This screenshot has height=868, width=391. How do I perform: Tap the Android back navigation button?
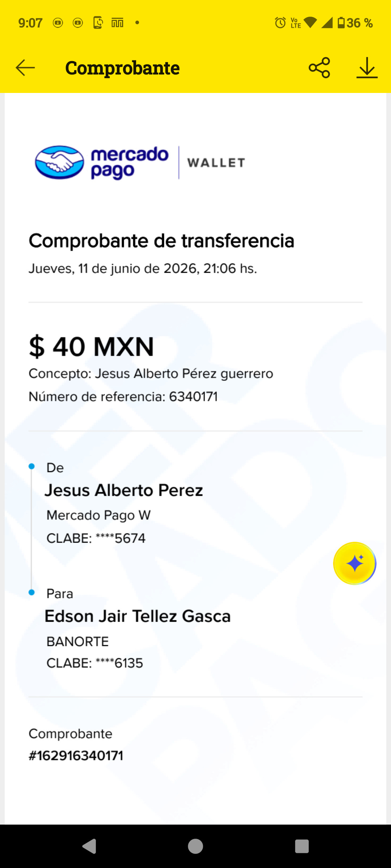tap(89, 846)
